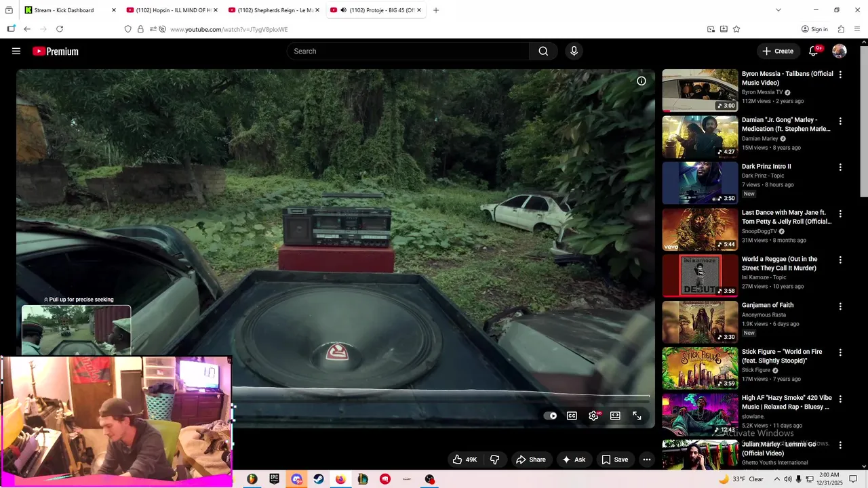Click the info card icon on video
Screen dimensions: 868x488
(642, 81)
